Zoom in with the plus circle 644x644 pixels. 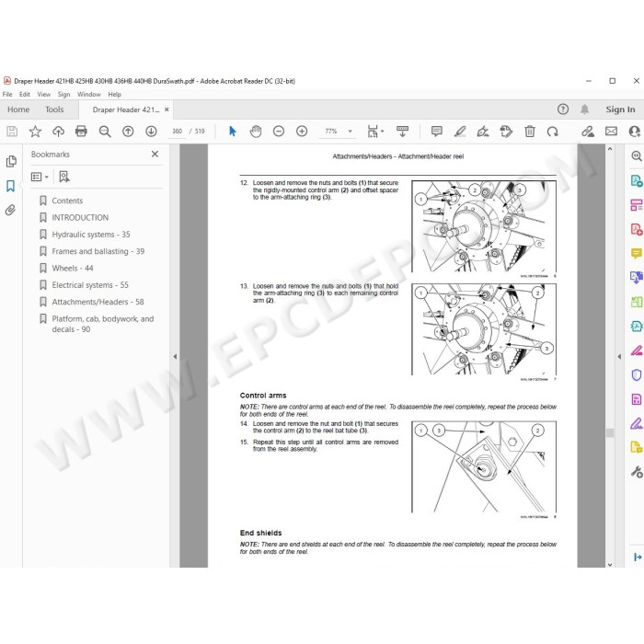[302, 132]
